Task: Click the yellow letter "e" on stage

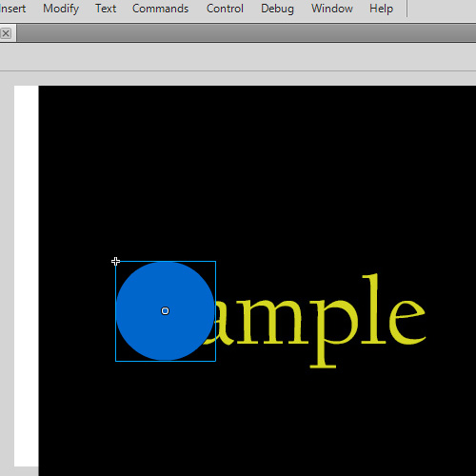Action: point(407,322)
